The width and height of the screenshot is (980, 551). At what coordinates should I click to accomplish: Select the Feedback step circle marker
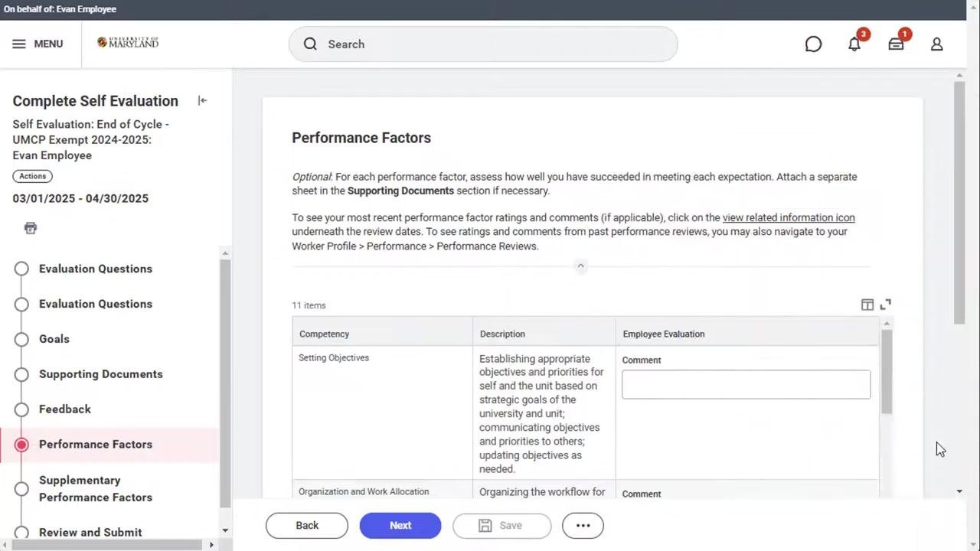21,409
